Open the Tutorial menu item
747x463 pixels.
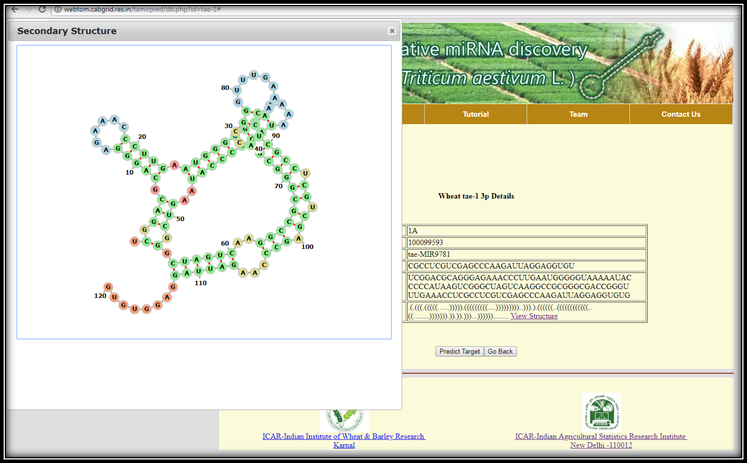(476, 114)
